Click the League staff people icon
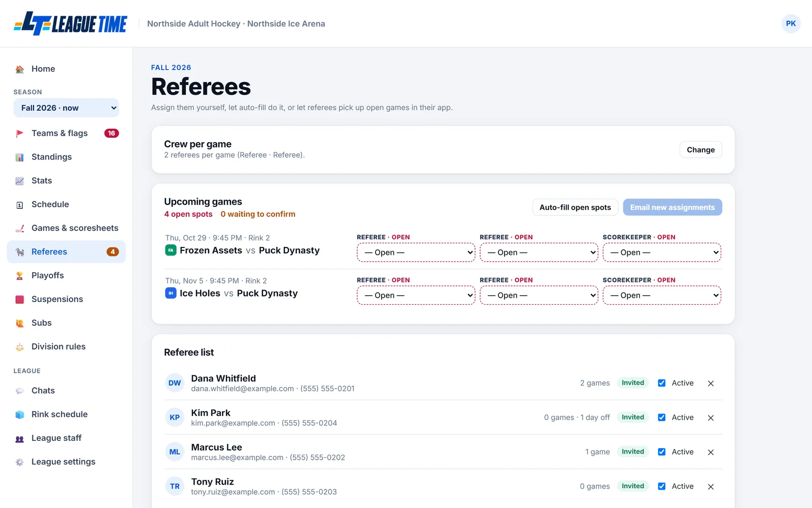Viewport: 812px width, 508px height. [20, 438]
